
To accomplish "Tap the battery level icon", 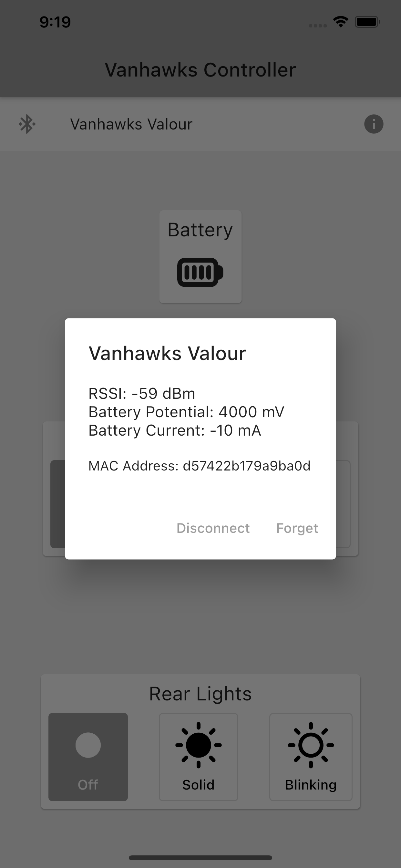I will coord(200,272).
